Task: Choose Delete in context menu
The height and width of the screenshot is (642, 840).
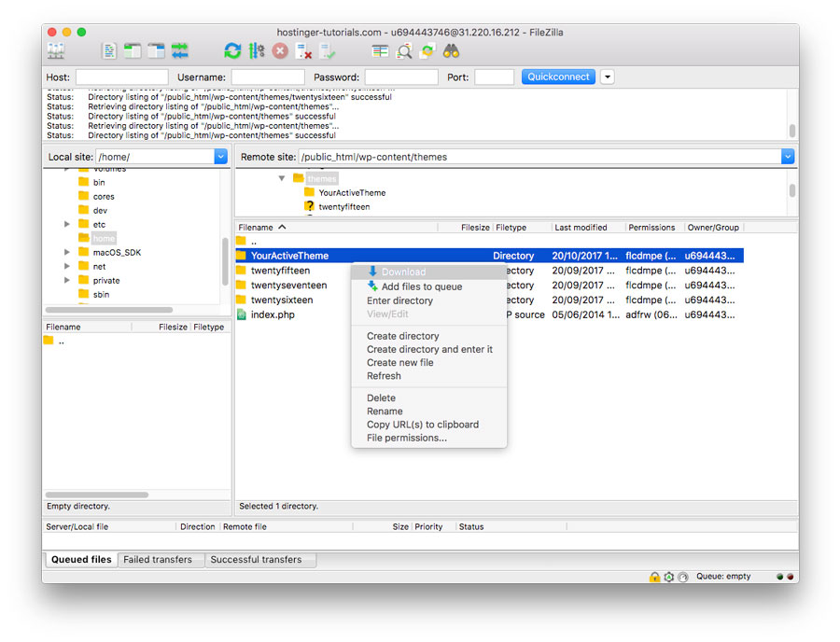Action: click(428, 398)
